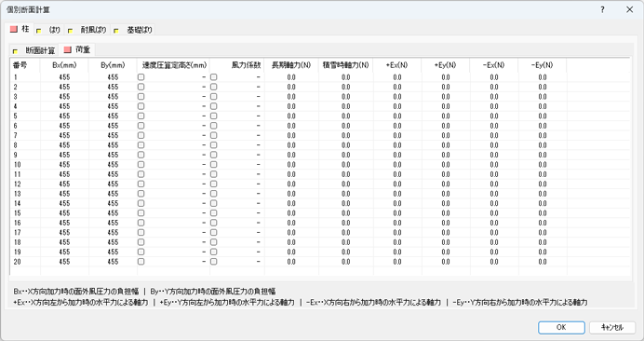Close the 個別断面計算 dialog
This screenshot has width=644, height=341.
(x=630, y=9)
